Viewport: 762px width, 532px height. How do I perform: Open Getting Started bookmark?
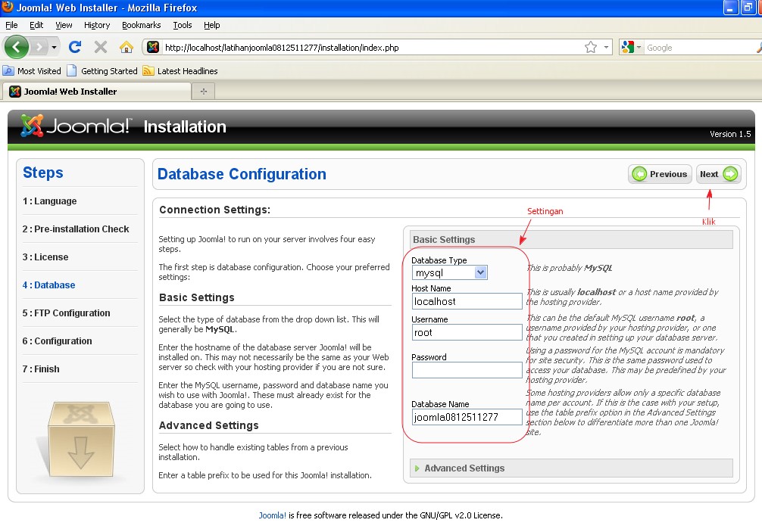point(102,71)
